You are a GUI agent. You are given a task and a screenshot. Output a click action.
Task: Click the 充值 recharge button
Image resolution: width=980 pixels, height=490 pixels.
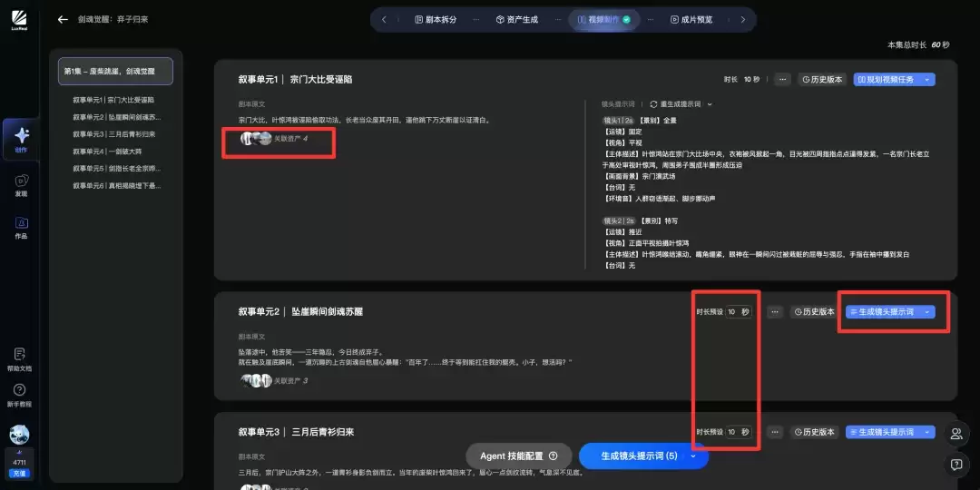coord(19,473)
